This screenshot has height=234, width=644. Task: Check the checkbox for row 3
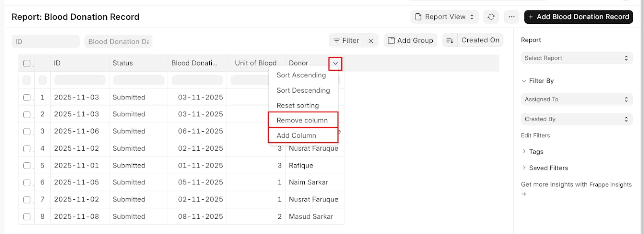[x=27, y=131]
